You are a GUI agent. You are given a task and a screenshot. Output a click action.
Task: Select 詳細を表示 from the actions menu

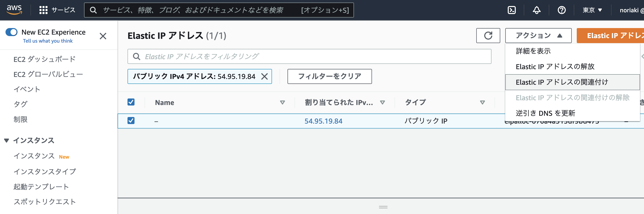pyautogui.click(x=572, y=51)
